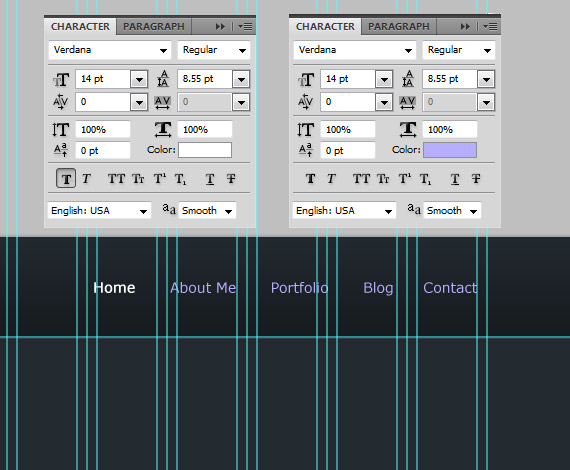This screenshot has width=570, height=470.
Task: Open white text color swatch, left panel
Action: click(x=205, y=150)
